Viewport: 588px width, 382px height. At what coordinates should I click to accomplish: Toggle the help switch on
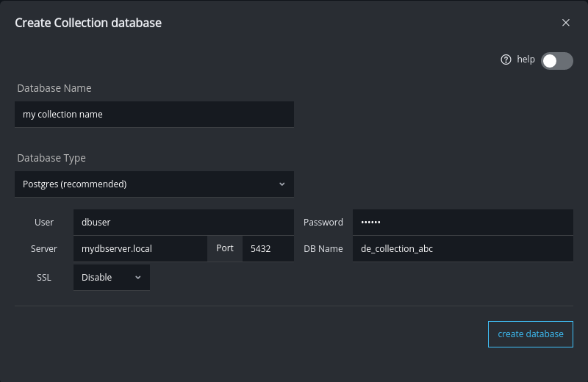(x=556, y=61)
